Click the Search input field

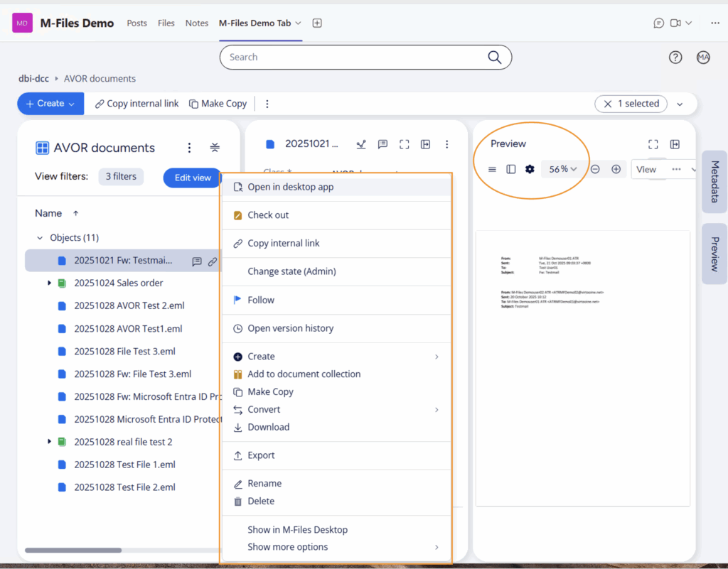pos(355,58)
